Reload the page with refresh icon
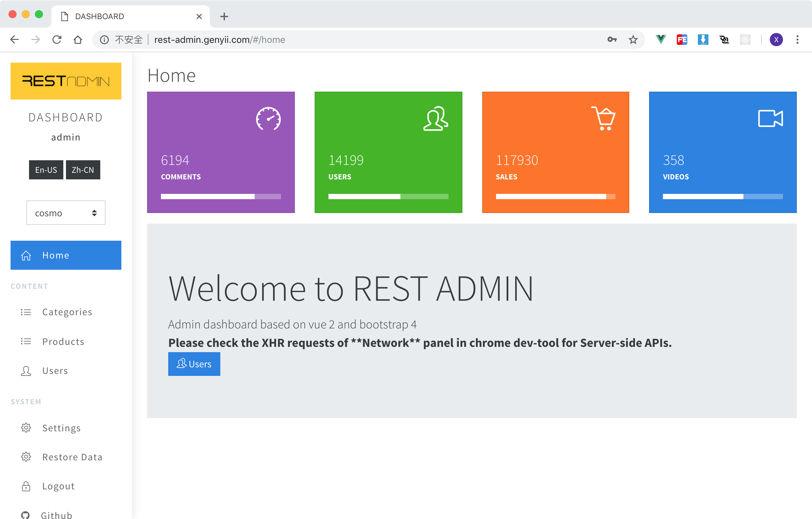The height and width of the screenshot is (519, 812). [x=57, y=40]
